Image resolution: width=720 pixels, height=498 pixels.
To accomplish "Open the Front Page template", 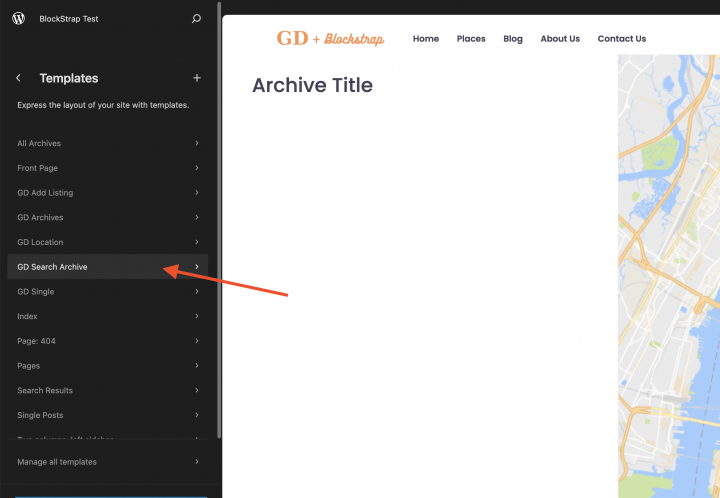I will coord(38,168).
